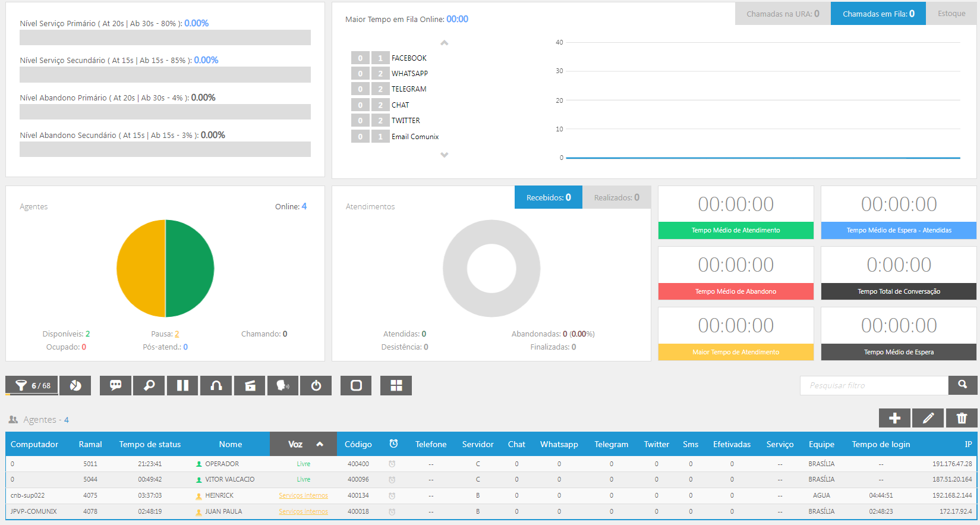Click the pie chart toolbar icon
The image size is (980, 525).
point(75,385)
